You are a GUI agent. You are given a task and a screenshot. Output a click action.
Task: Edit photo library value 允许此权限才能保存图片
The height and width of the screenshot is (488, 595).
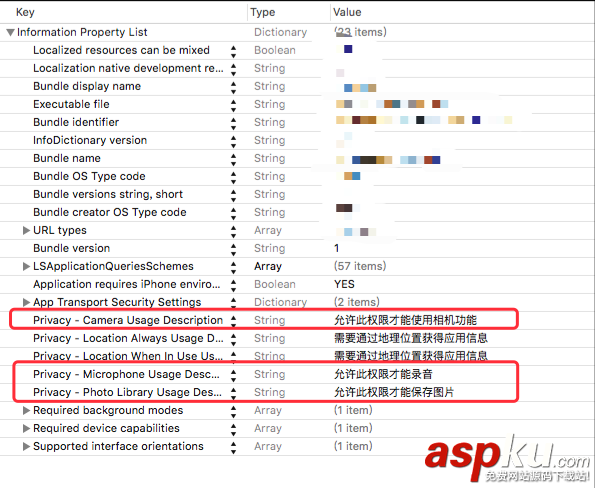[x=394, y=392]
